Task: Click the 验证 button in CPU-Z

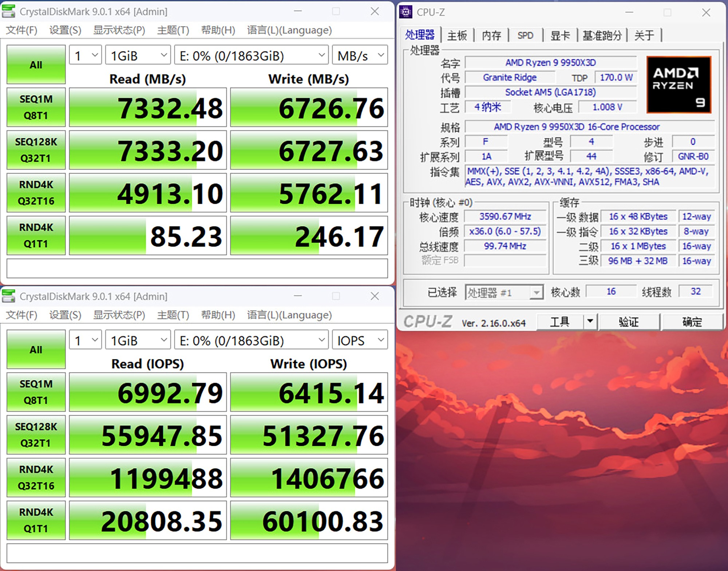Action: pos(629,322)
